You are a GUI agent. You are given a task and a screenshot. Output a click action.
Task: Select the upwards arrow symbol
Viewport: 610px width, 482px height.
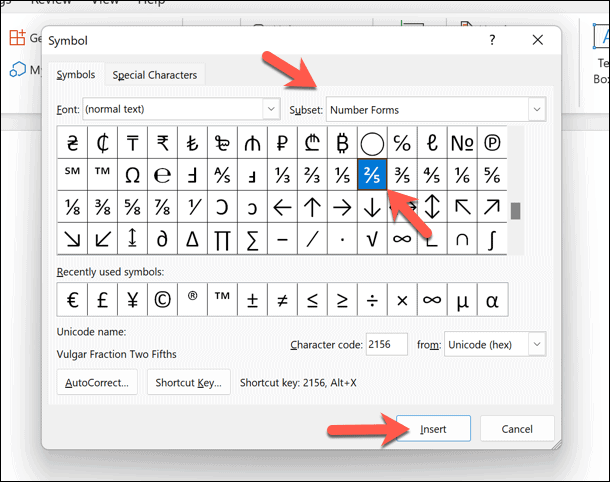click(312, 207)
